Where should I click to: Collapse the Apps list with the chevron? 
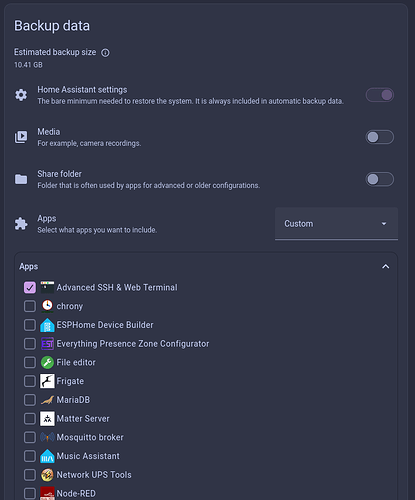pyautogui.click(x=386, y=266)
